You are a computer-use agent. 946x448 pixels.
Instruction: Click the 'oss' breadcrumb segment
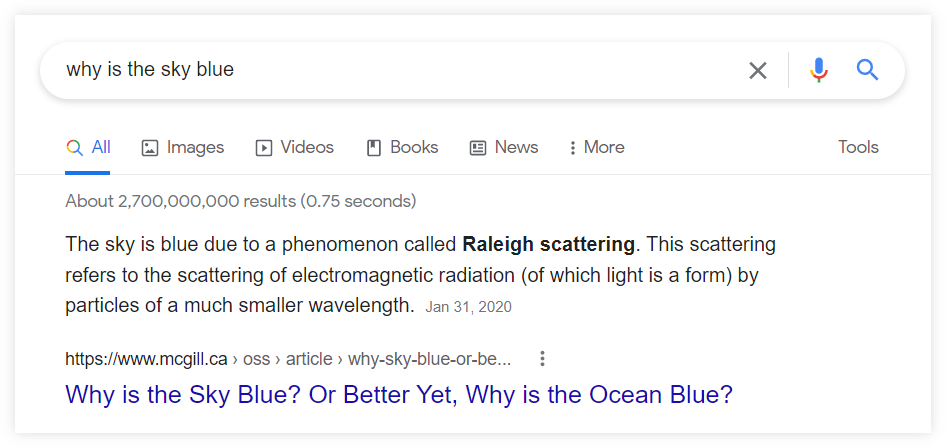click(256, 359)
